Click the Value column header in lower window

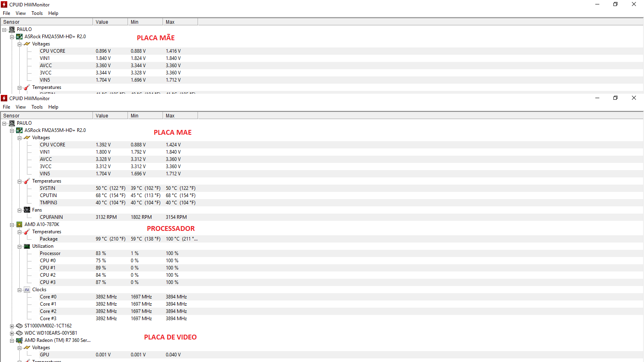click(110, 116)
